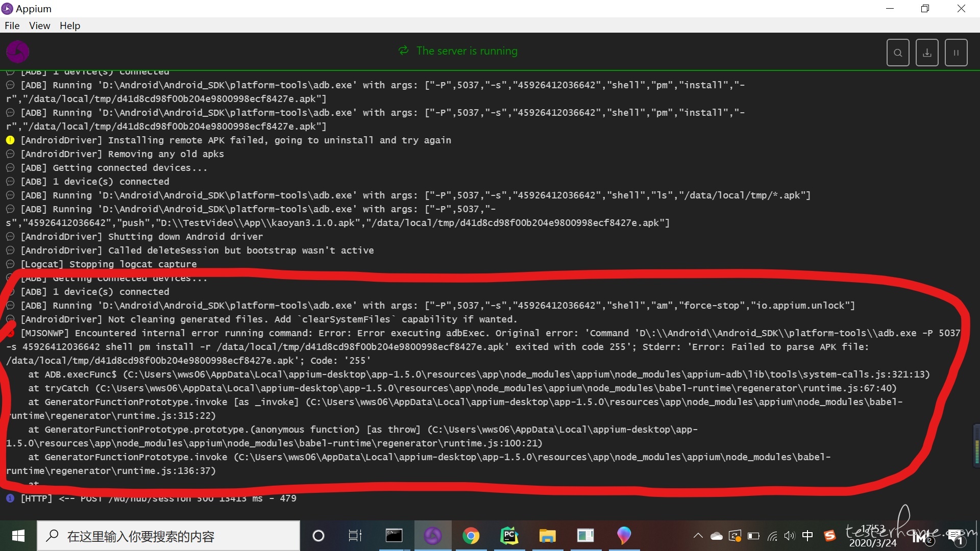Click the OneDrive cloud tray icon
This screenshot has height=551, width=980.
tap(717, 536)
